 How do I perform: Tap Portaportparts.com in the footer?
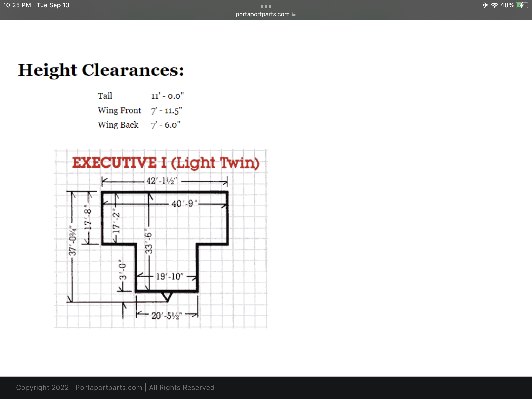pos(109,388)
